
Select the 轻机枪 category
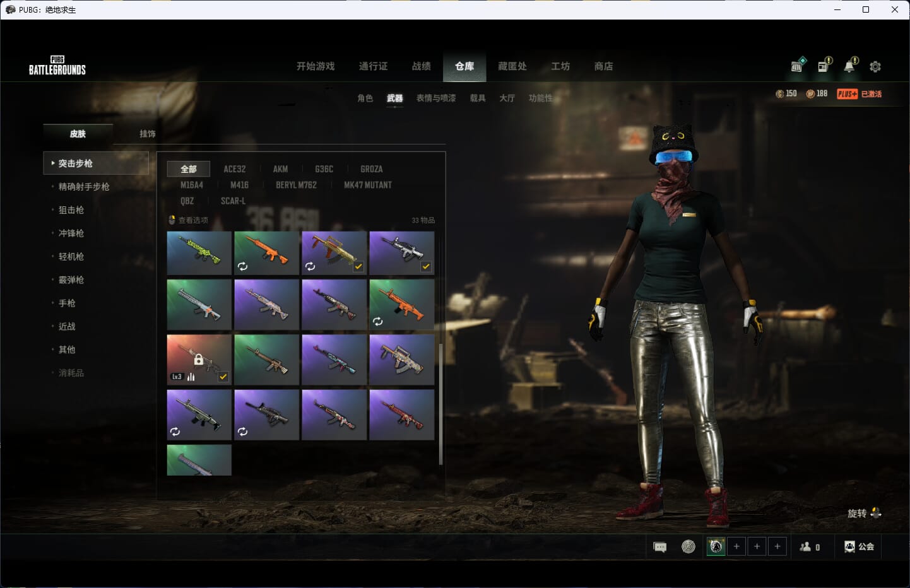[x=71, y=257]
